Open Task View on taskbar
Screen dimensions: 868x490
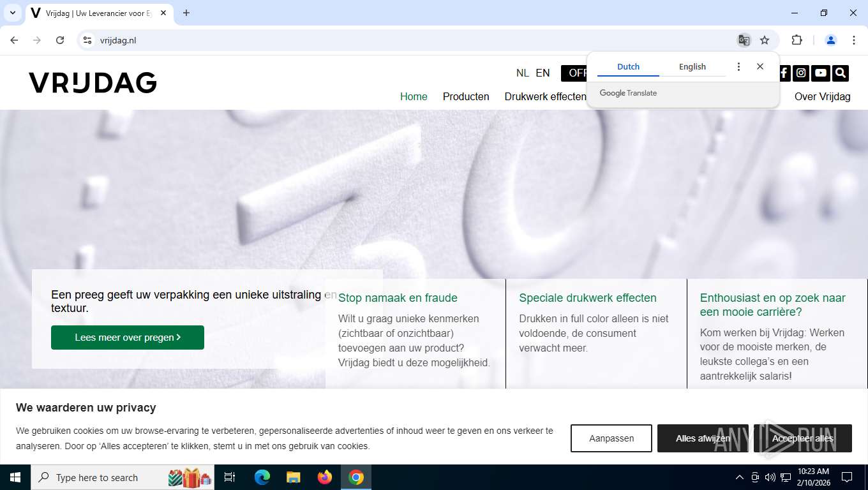point(230,477)
